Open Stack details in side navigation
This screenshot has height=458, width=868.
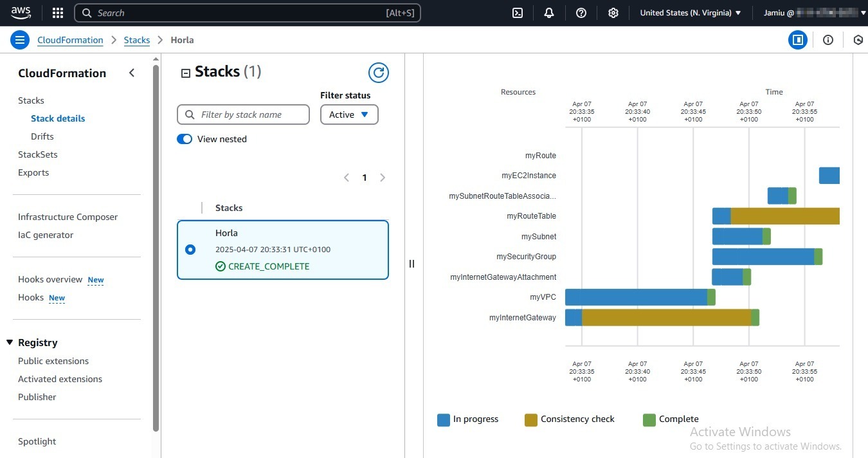coord(58,118)
